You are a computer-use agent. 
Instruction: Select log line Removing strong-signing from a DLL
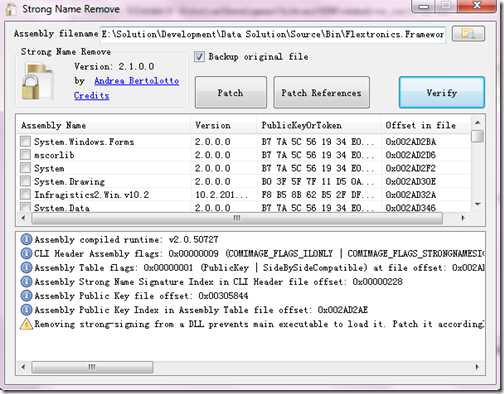click(x=259, y=324)
